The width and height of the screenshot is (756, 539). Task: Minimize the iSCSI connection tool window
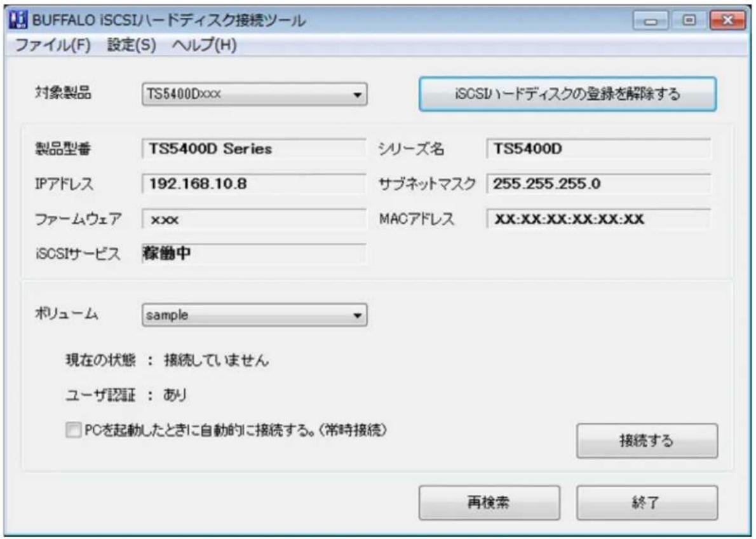[651, 20]
